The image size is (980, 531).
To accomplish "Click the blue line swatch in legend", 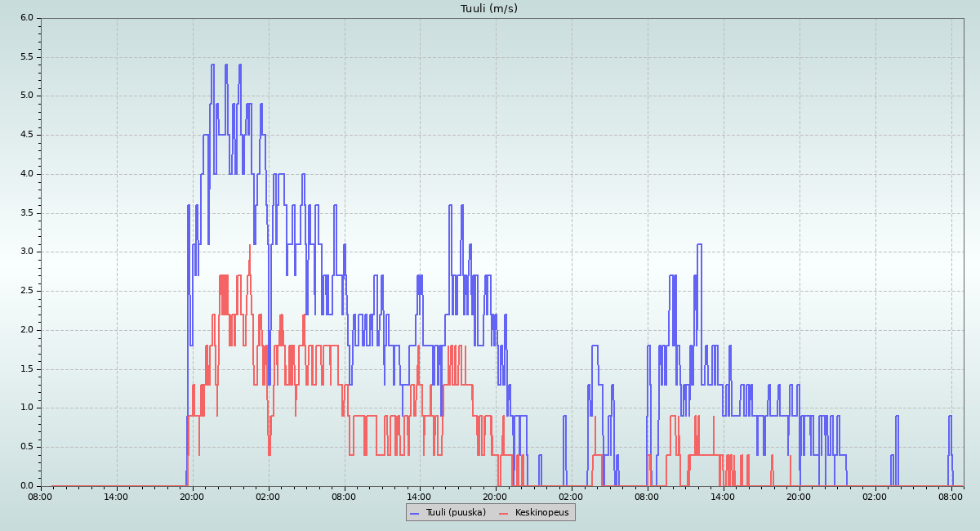I will [x=415, y=513].
